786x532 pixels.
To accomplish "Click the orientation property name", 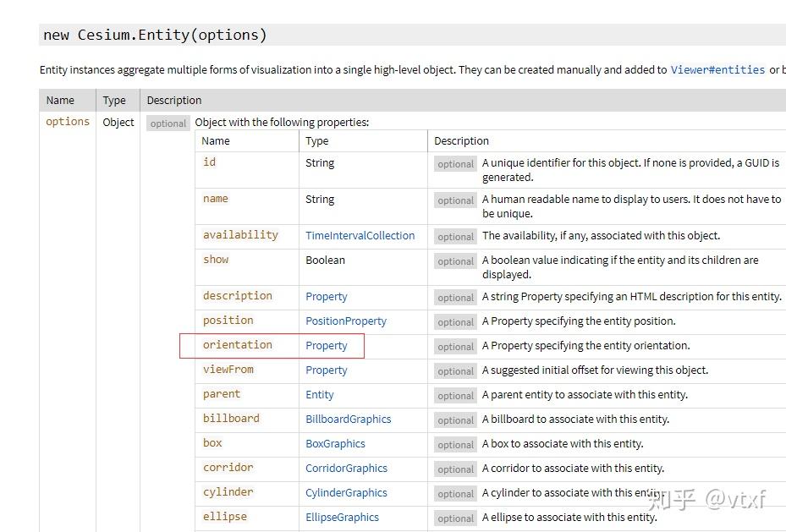I will pos(237,345).
